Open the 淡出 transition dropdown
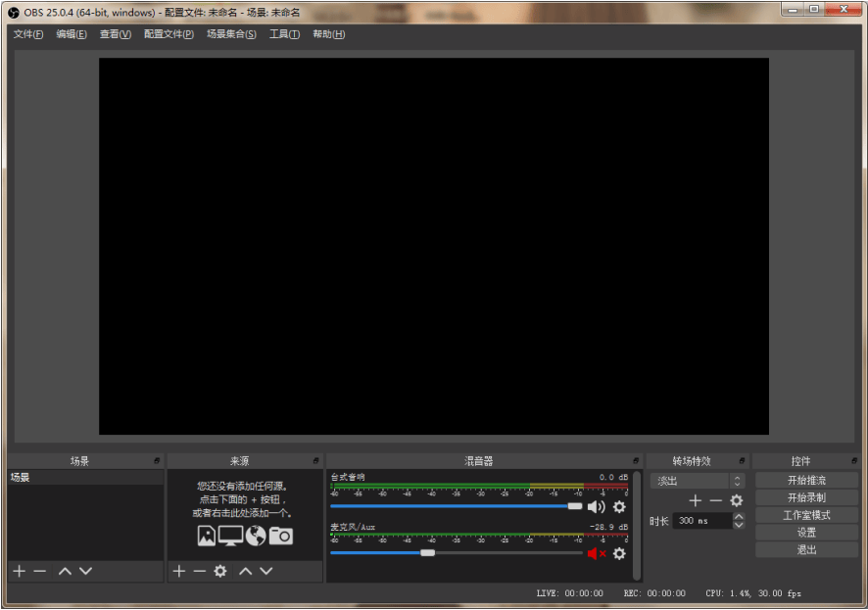Screen dimensions: 868x610 point(697,481)
